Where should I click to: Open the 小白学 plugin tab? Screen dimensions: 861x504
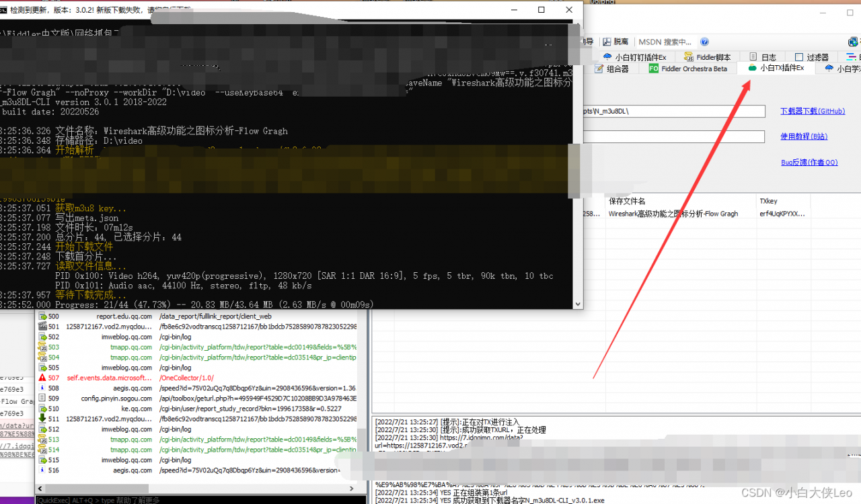tap(839, 69)
